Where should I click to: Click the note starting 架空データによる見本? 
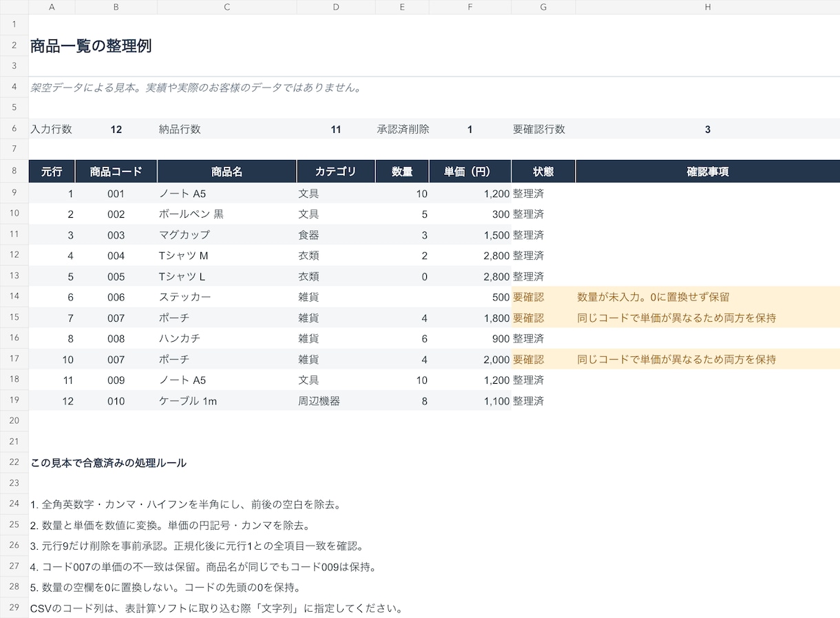196,87
